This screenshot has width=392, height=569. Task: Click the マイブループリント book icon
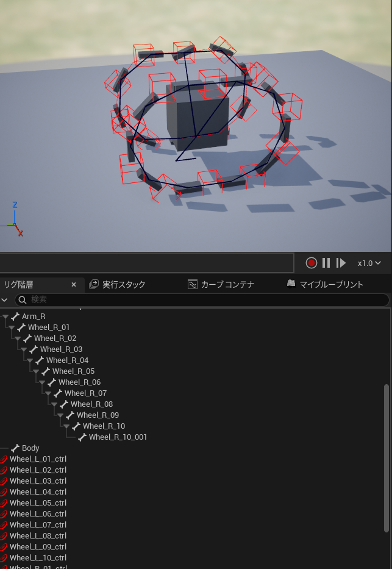tap(291, 284)
